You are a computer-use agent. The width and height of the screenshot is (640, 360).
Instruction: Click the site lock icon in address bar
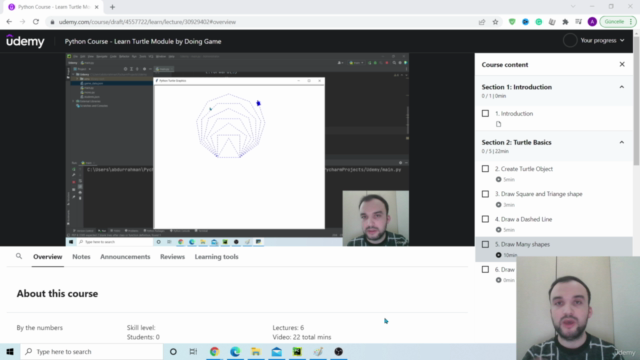pyautogui.click(x=52, y=22)
